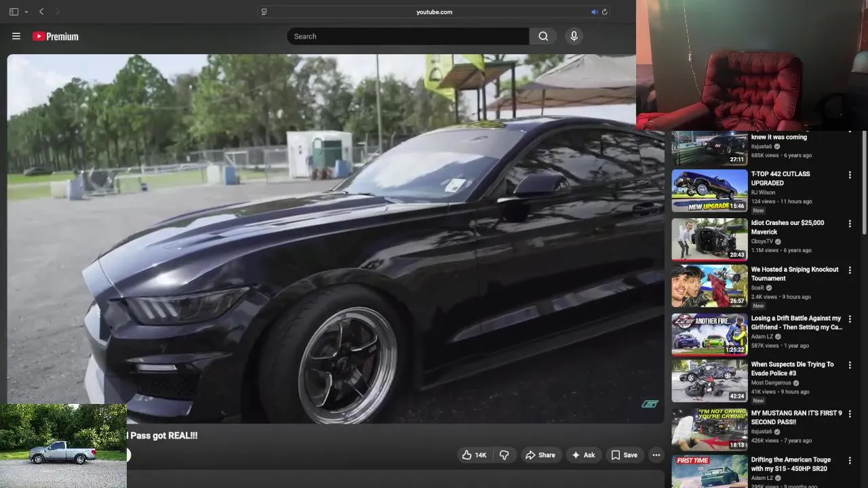868x488 pixels.
Task: Visit Adam LZ channel under Drift Battle
Action: tap(762, 337)
